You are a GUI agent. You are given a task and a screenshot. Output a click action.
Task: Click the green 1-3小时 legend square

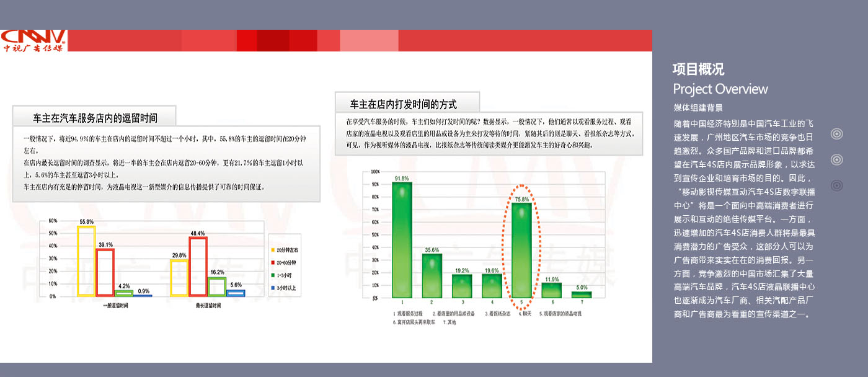(x=273, y=275)
